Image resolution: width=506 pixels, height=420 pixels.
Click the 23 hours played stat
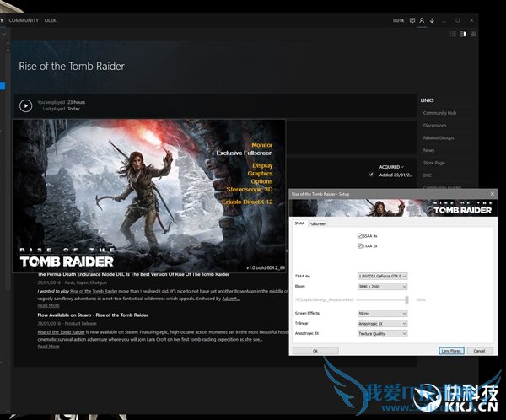pyautogui.click(x=76, y=102)
